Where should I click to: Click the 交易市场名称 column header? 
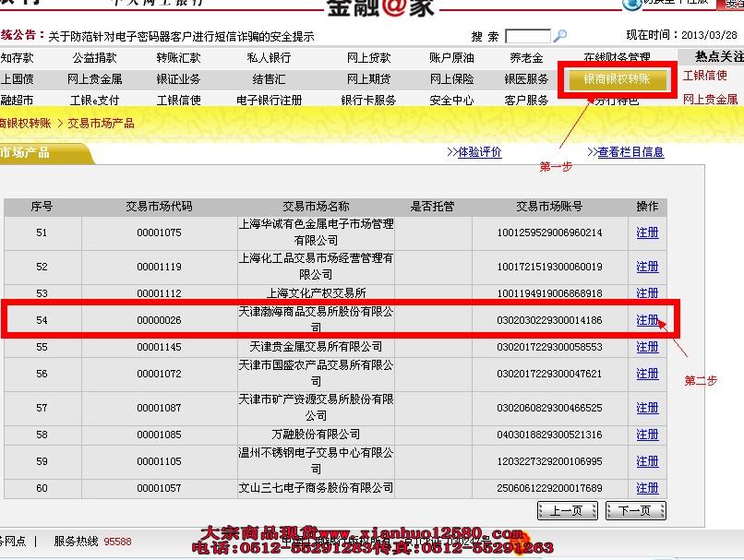(316, 207)
